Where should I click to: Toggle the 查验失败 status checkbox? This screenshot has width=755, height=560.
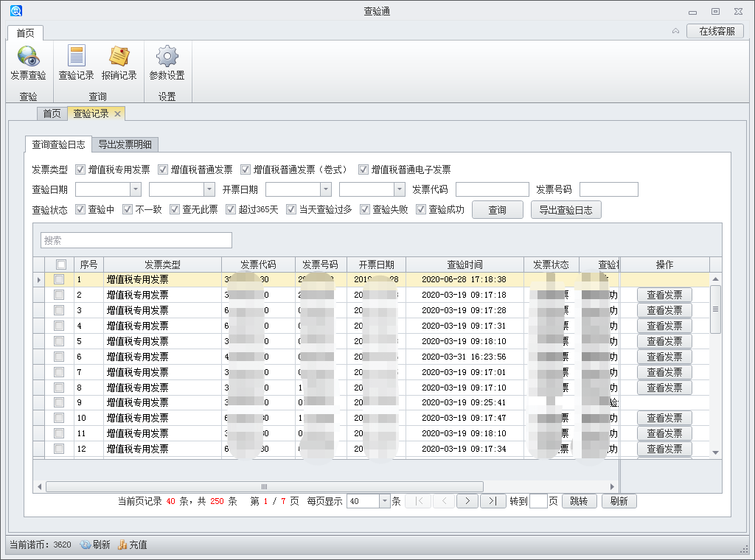(x=365, y=209)
